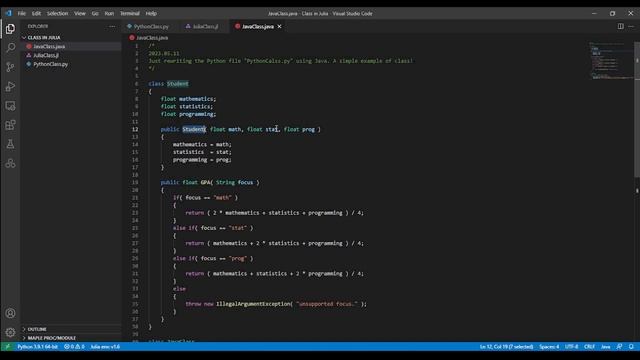Click the EXPLORER panel title
The image size is (640, 360).
pos(38,26)
